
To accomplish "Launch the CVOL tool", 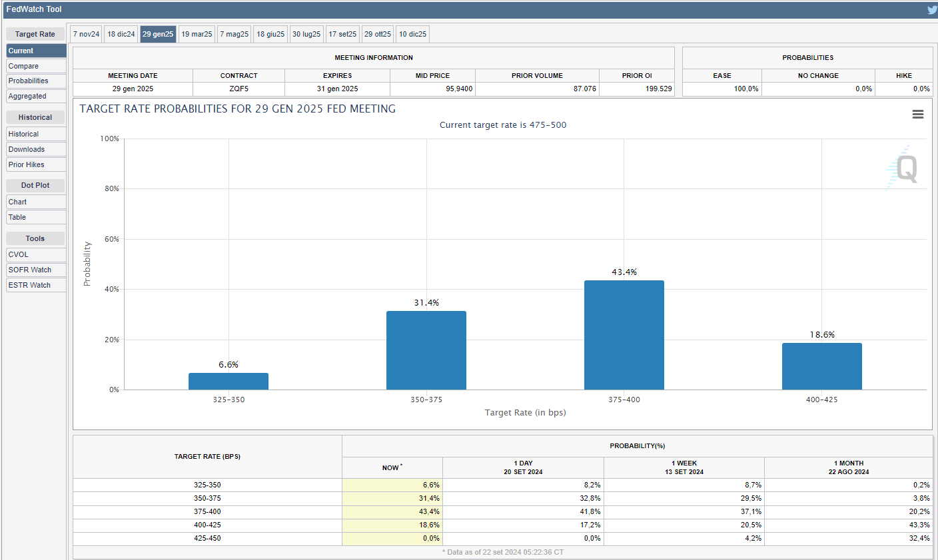I will [x=36, y=254].
